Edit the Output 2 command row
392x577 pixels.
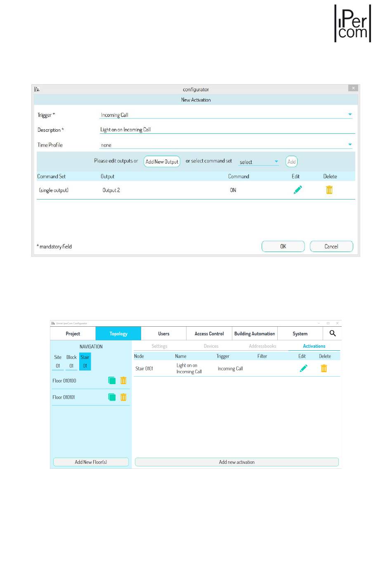(x=298, y=190)
